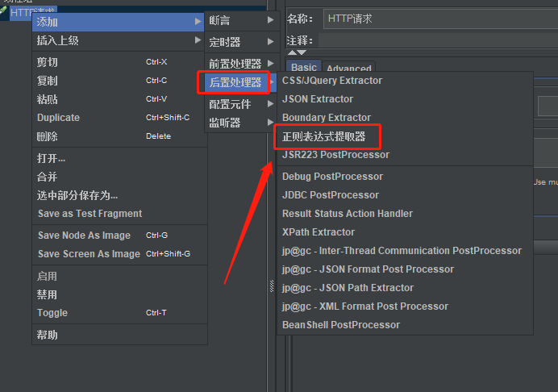558x392 pixels.
Task: Choose Save Screen As Image
Action: pyautogui.click(x=119, y=254)
